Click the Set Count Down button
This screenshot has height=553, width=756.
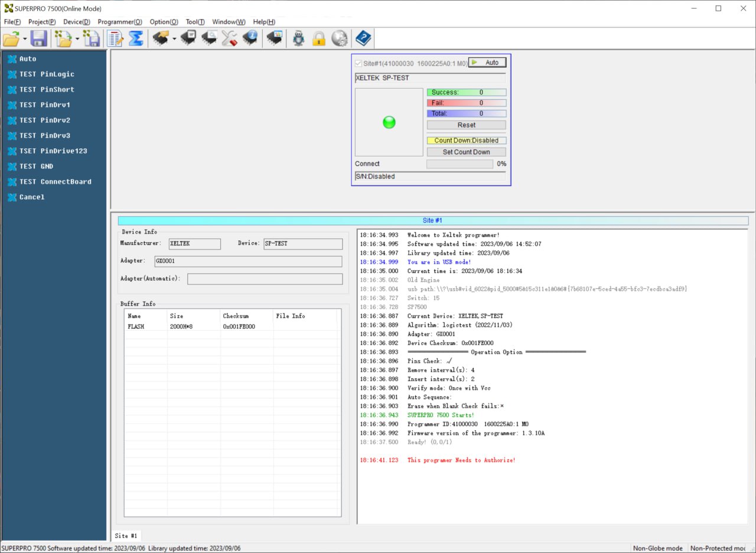(x=467, y=152)
